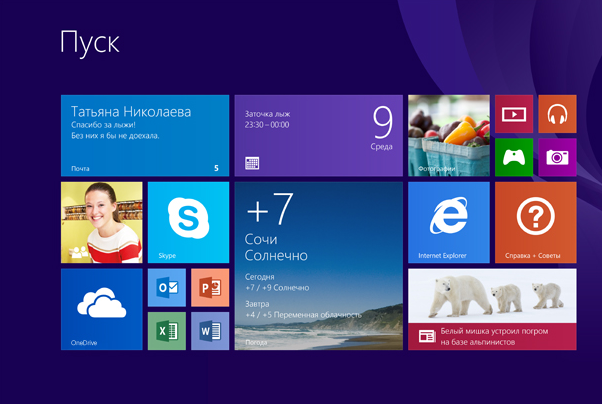This screenshot has height=404, width=602.
Task: Open the Skype tile
Action: 188,222
